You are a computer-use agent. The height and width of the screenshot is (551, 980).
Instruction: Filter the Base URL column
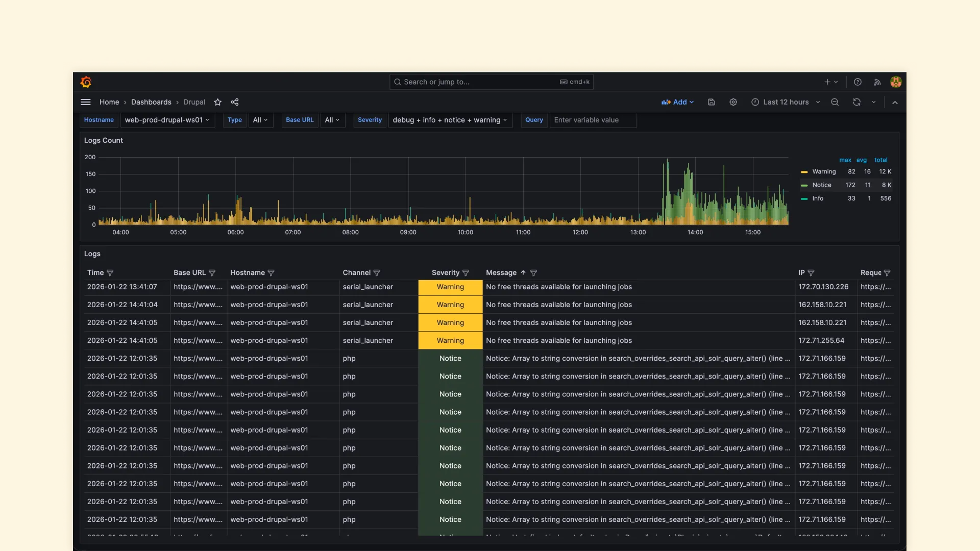[x=212, y=273]
